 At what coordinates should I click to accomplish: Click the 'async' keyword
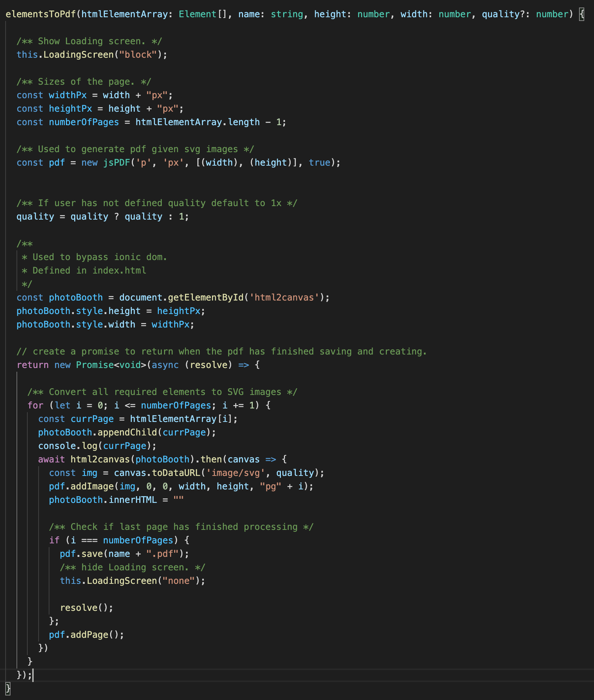coord(165,365)
